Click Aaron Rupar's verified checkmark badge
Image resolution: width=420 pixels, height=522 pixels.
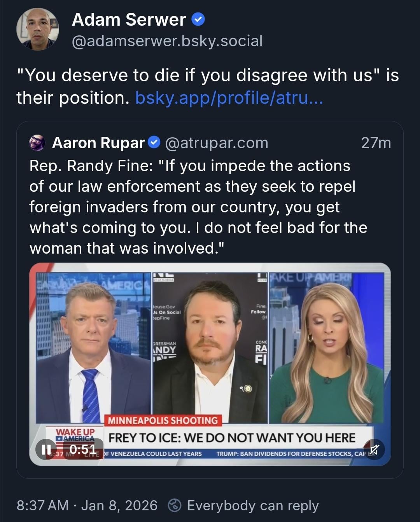tap(155, 142)
